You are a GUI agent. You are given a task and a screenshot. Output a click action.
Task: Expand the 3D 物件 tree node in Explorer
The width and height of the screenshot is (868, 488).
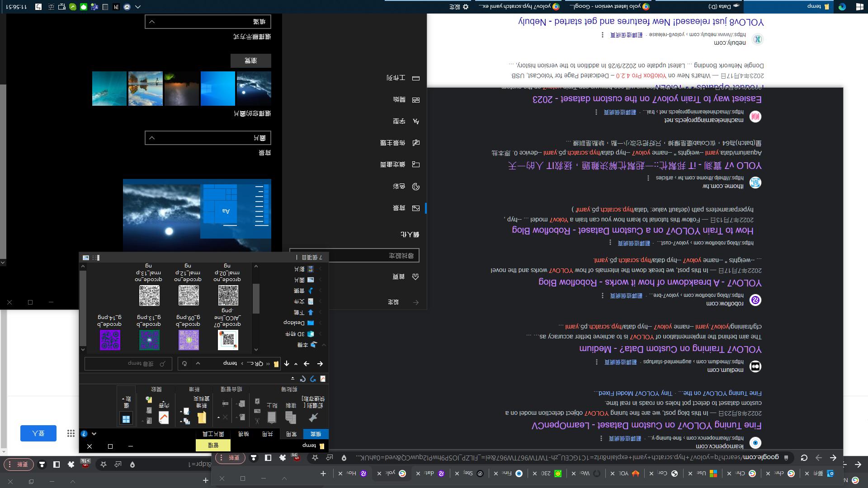click(x=321, y=334)
